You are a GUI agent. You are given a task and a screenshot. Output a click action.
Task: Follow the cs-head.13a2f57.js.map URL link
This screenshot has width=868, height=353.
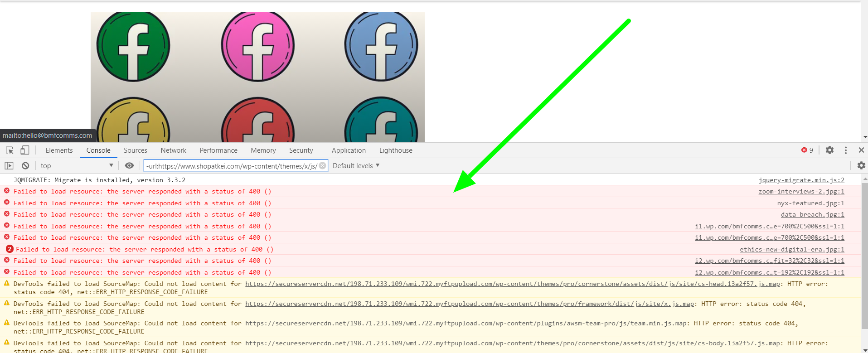click(x=513, y=284)
